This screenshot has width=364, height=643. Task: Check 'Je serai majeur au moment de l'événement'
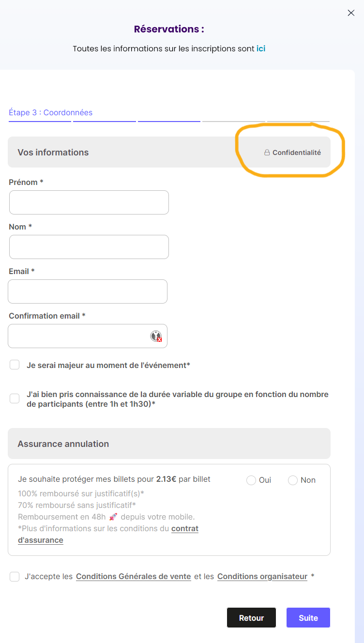(x=14, y=364)
